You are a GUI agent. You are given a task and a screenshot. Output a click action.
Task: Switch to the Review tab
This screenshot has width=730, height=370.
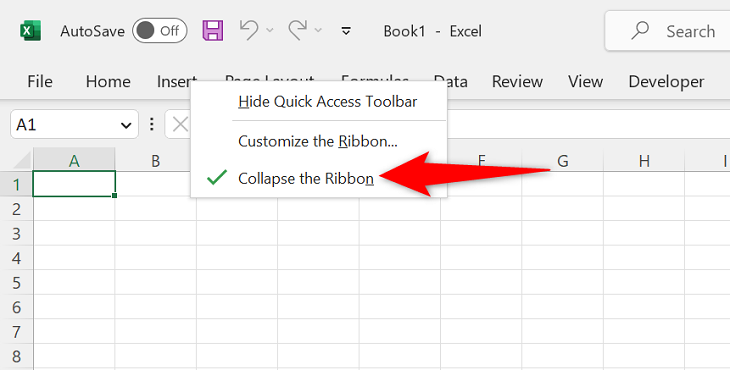[x=517, y=81]
